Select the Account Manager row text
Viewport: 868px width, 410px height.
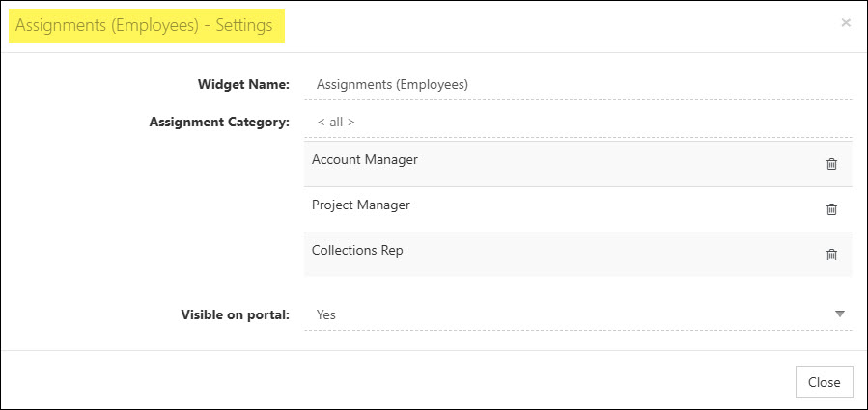(x=364, y=160)
